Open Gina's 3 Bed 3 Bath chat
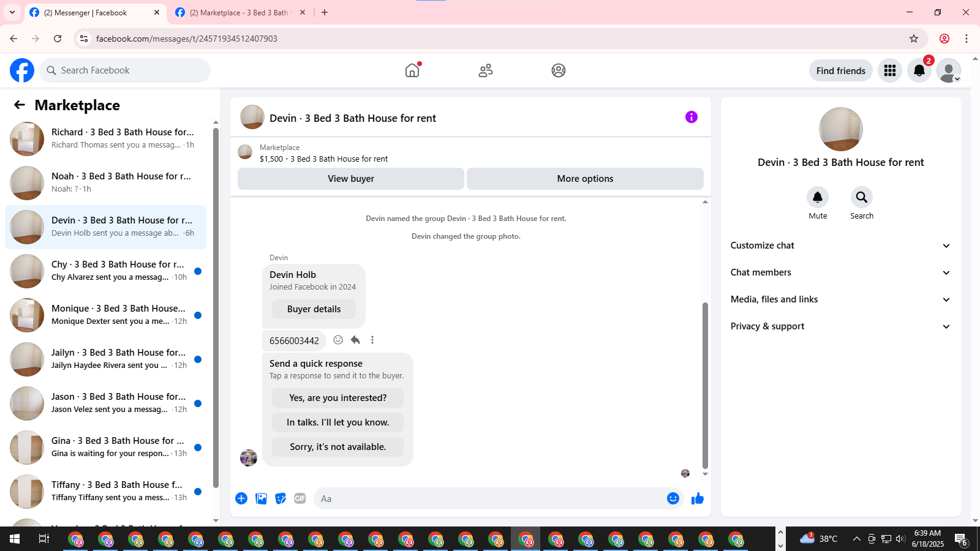The height and width of the screenshot is (551, 980). 105,448
